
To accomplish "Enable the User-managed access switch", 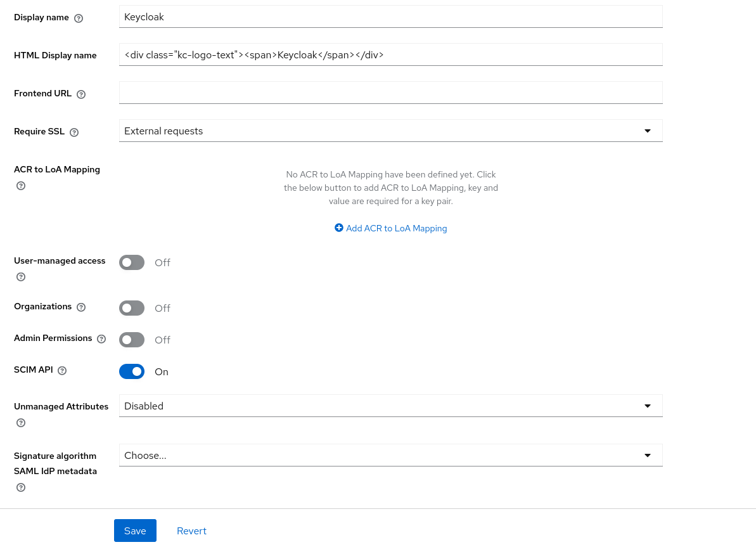I will [132, 262].
